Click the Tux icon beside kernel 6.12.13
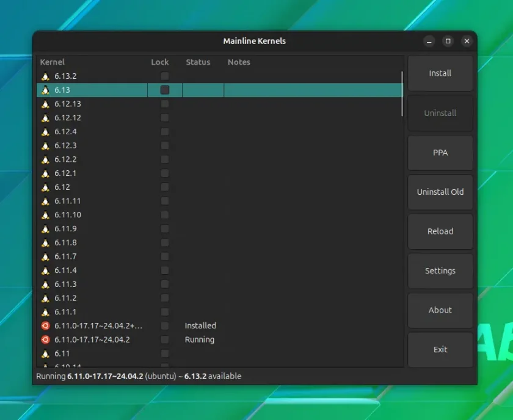The height and width of the screenshot is (420, 513). [x=45, y=104]
